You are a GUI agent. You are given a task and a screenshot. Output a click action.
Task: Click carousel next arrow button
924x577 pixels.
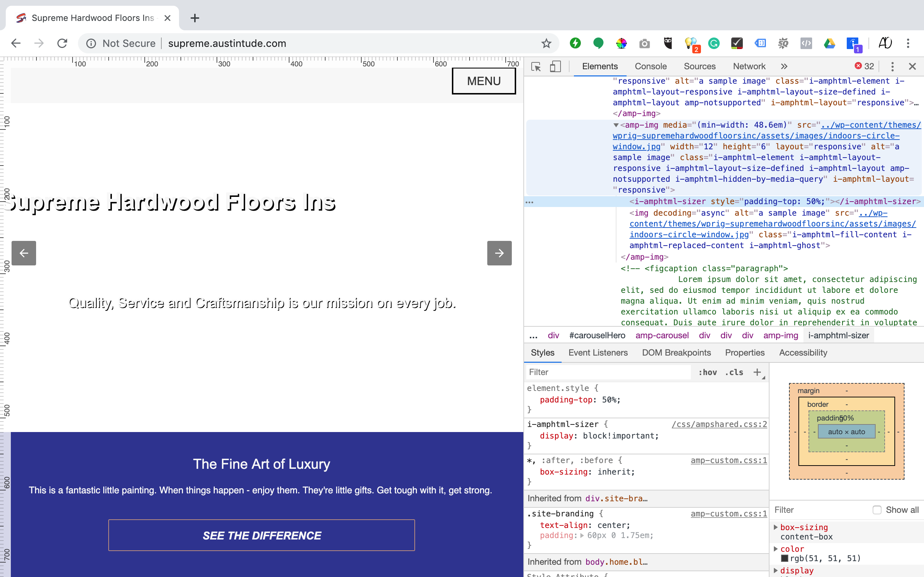[x=499, y=253]
